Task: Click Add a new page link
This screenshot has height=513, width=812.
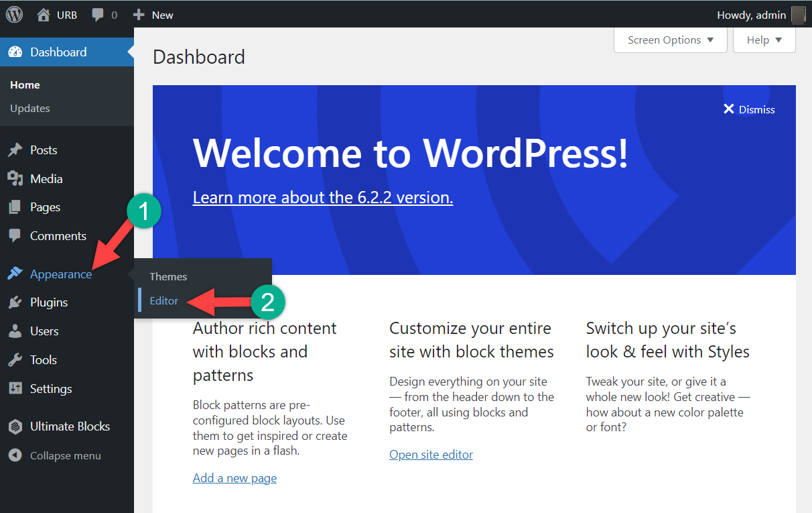Action: [x=234, y=478]
